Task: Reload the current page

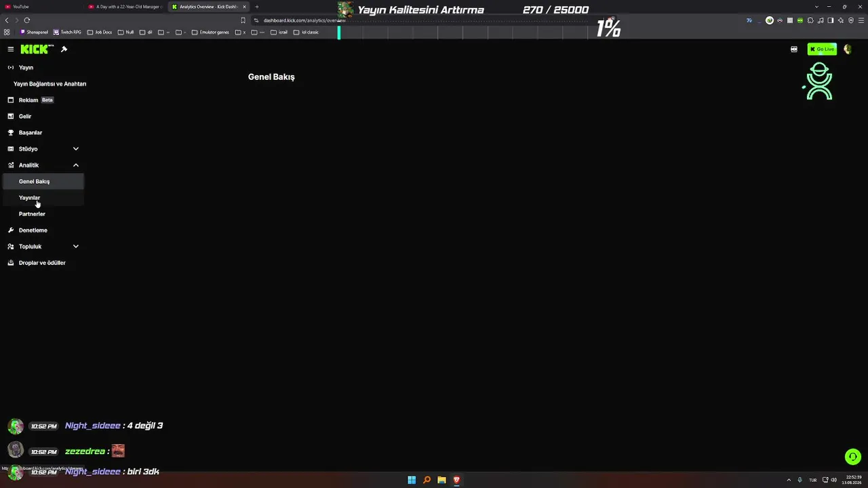Action: coord(27,20)
